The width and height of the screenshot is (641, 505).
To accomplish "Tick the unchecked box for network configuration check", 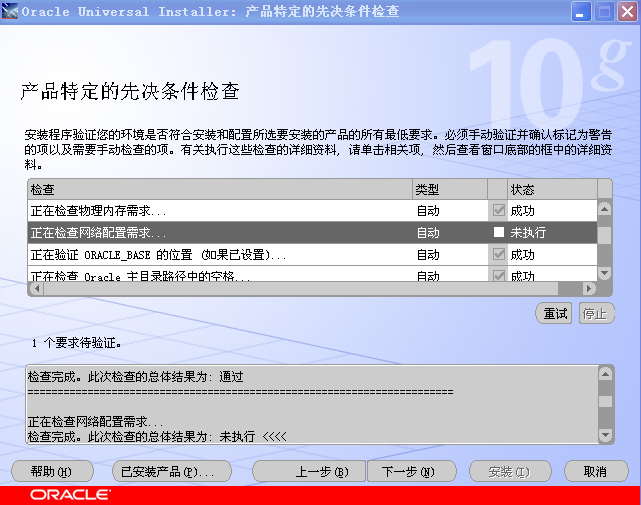I will 498,232.
